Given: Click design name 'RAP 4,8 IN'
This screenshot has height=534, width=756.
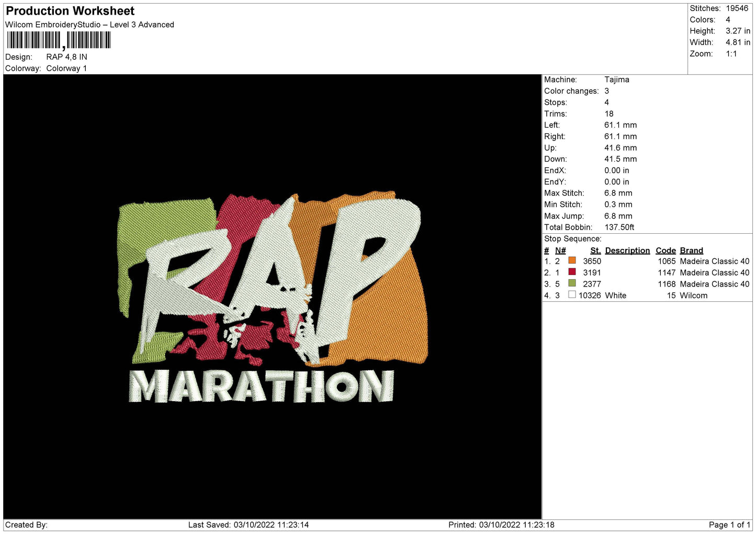Looking at the screenshot, I should point(66,57).
